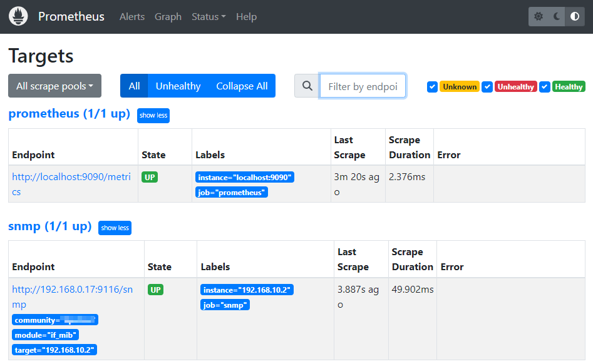Open the Help page
The height and width of the screenshot is (364, 593).
click(246, 17)
